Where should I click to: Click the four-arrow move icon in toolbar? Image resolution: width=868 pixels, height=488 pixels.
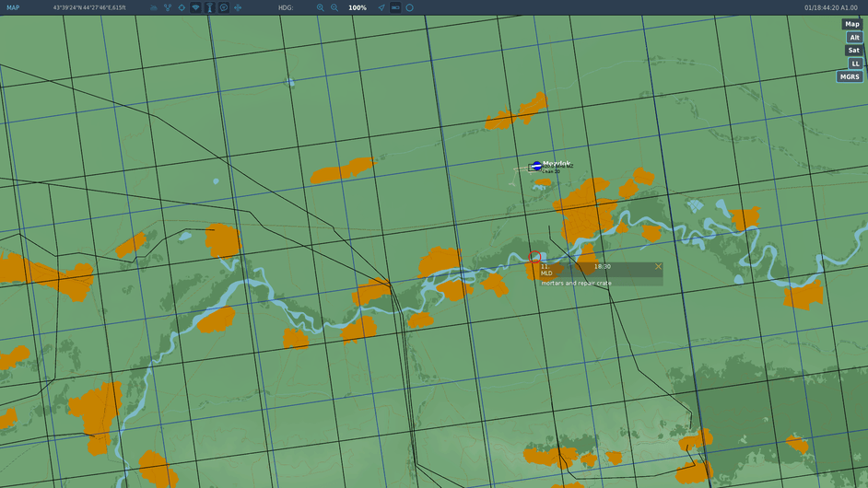click(238, 7)
